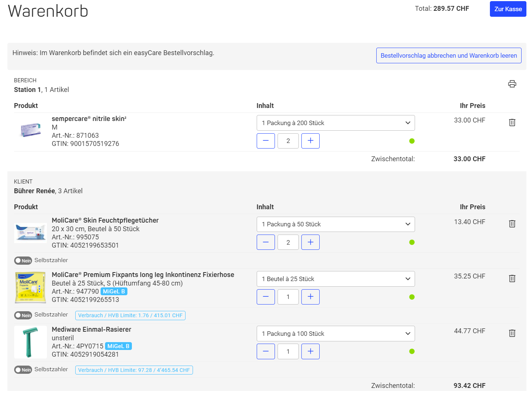Remove MoliCare Skin Feuchtpflegetücher via trash icon
This screenshot has height=395, width=532.
[x=512, y=224]
